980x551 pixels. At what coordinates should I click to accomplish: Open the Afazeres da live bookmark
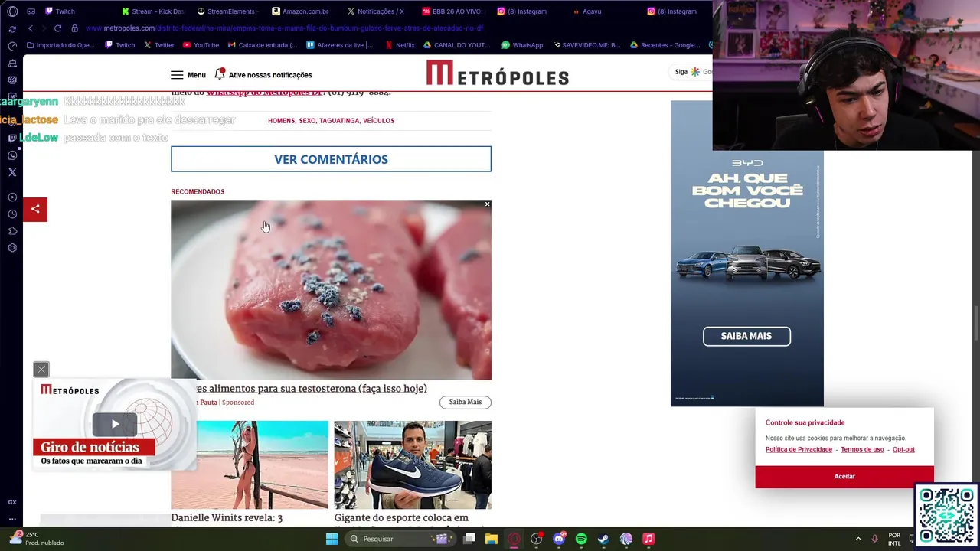340,45
